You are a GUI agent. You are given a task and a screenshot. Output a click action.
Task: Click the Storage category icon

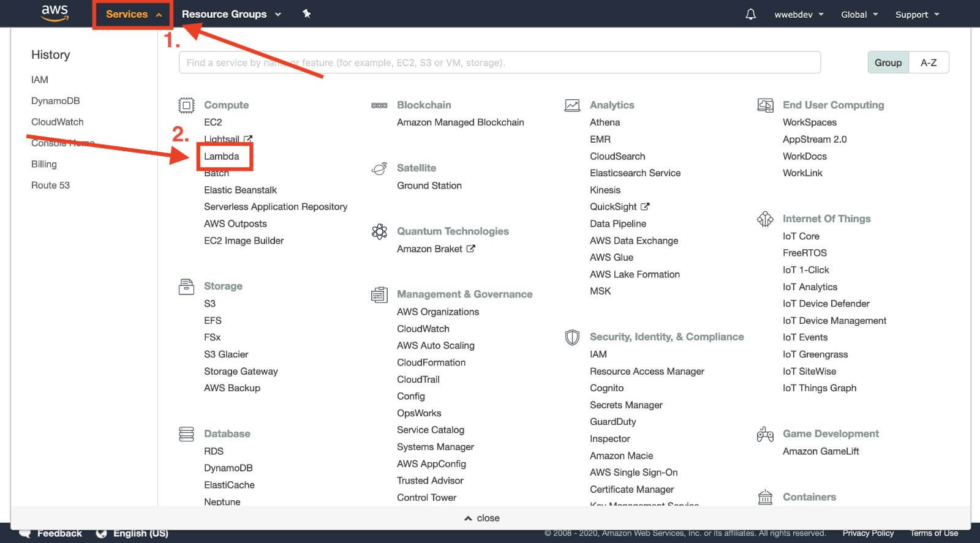point(186,286)
